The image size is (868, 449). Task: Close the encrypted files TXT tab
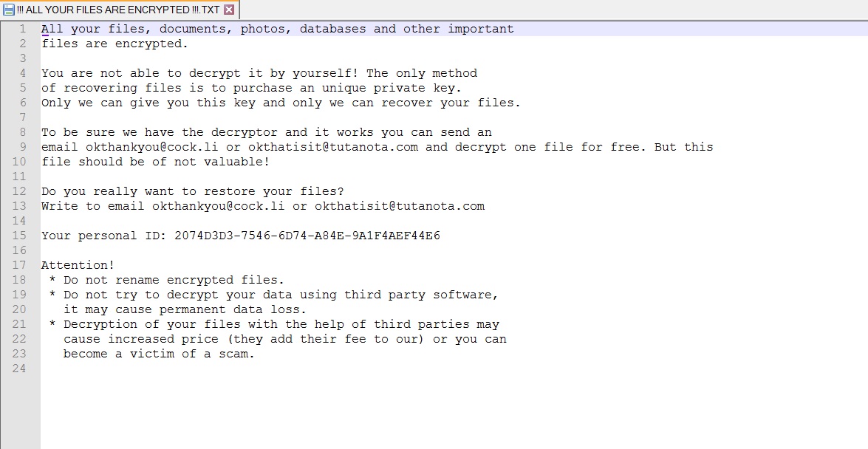[229, 10]
